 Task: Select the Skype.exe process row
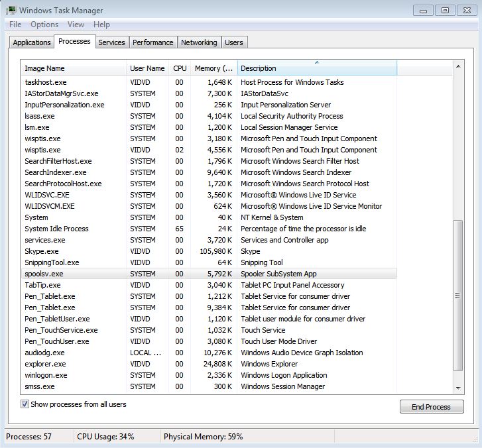pos(42,251)
